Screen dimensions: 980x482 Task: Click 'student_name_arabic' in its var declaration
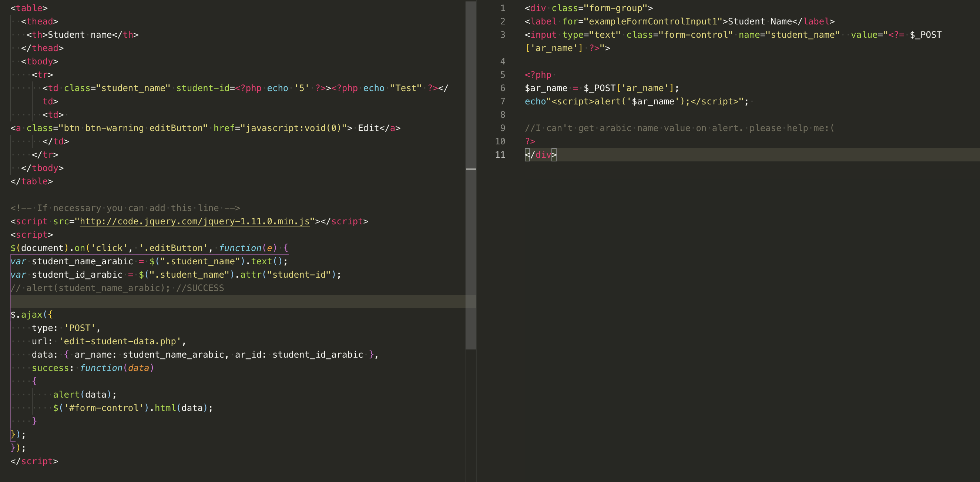pyautogui.click(x=83, y=261)
